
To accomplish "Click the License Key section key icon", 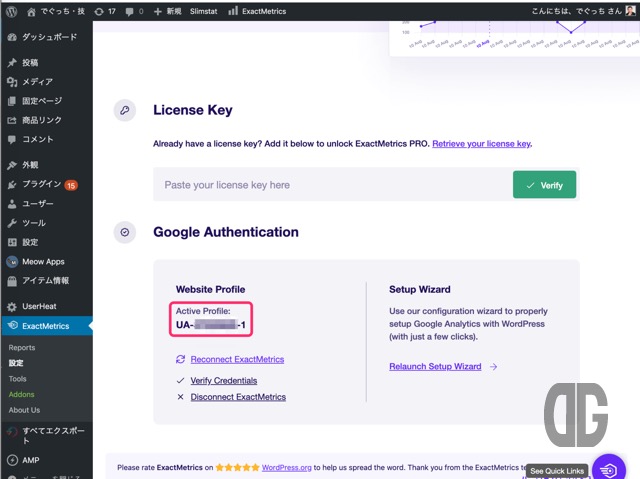I will tap(125, 110).
